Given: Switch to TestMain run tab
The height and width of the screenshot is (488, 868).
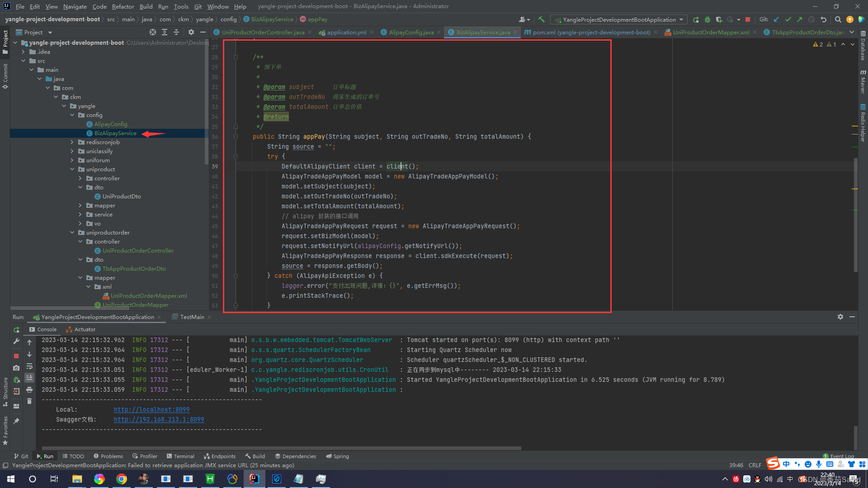Looking at the screenshot, I should tap(192, 317).
